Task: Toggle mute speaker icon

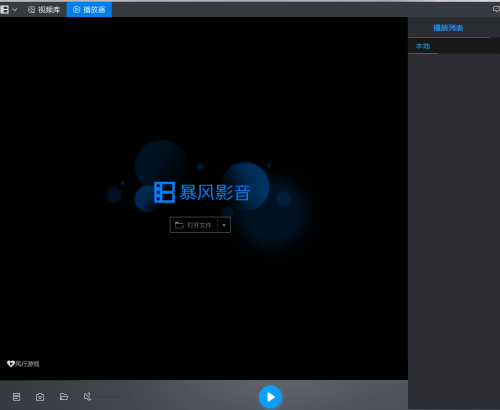Action: coord(87,397)
